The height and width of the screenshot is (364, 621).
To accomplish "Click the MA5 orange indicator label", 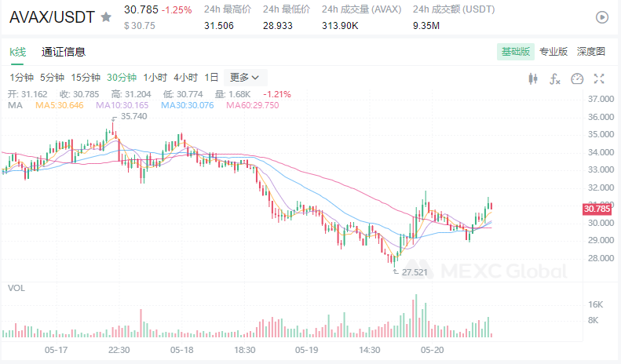I will pos(60,105).
